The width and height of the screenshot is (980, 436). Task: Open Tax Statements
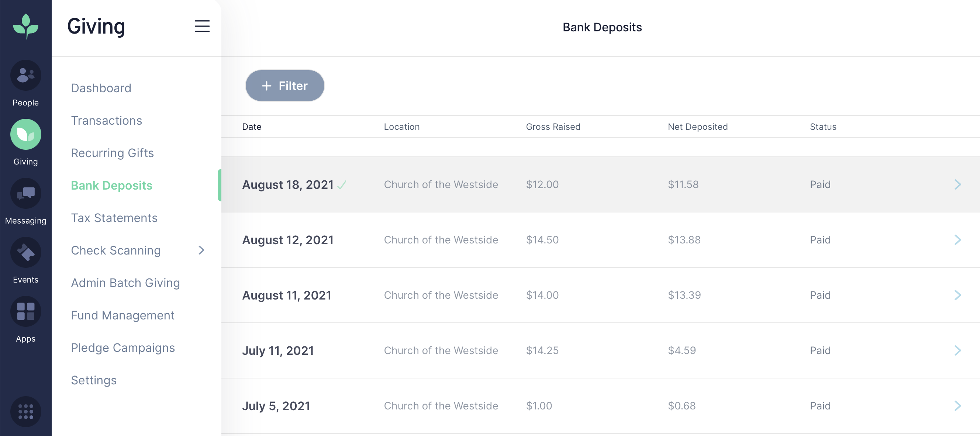pyautogui.click(x=114, y=218)
